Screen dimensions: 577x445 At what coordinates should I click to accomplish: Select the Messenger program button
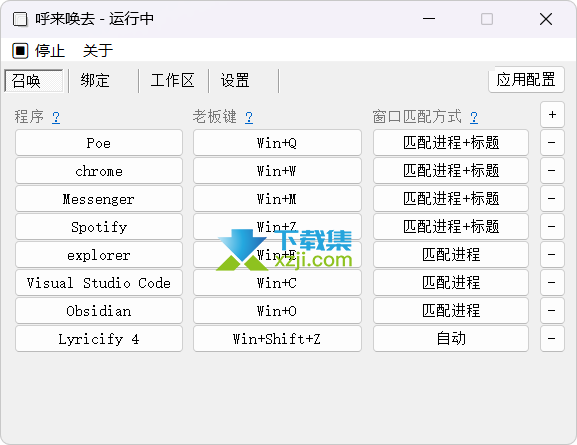[x=99, y=198]
